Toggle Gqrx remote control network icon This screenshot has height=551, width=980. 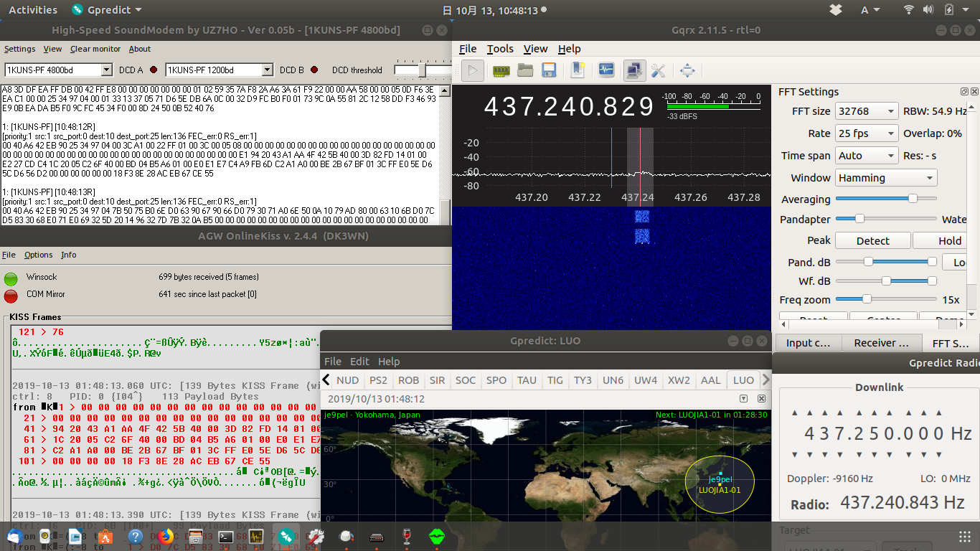[x=634, y=70]
